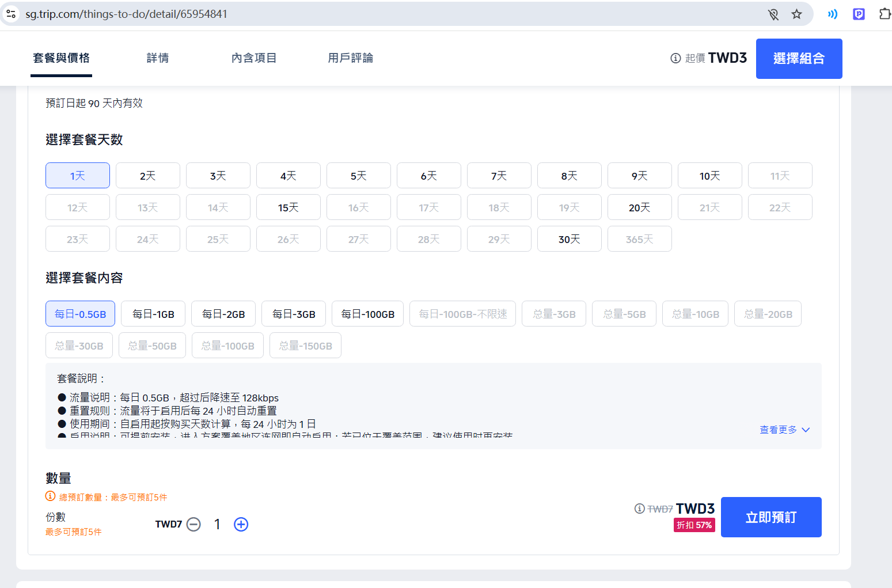Choose the 3天 package duration

pyautogui.click(x=218, y=175)
